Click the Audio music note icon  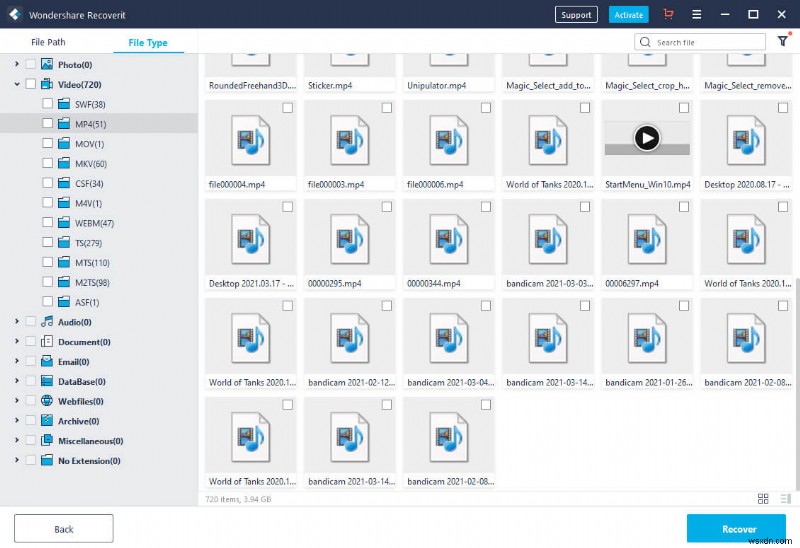click(x=47, y=322)
